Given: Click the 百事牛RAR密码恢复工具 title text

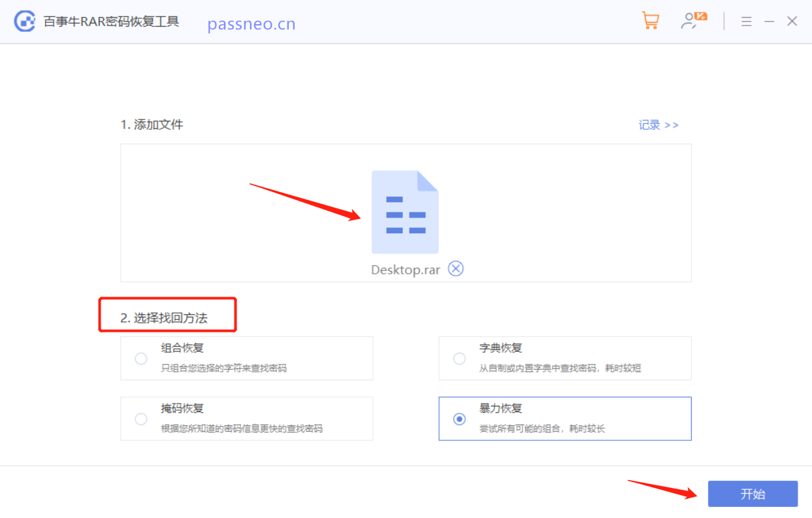Looking at the screenshot, I should pos(111,22).
